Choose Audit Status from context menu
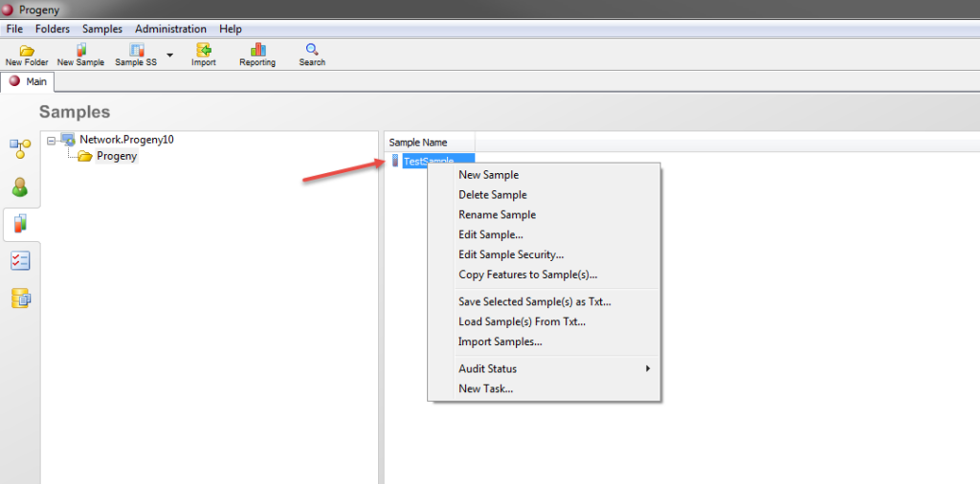This screenshot has width=980, height=484. coord(544,368)
